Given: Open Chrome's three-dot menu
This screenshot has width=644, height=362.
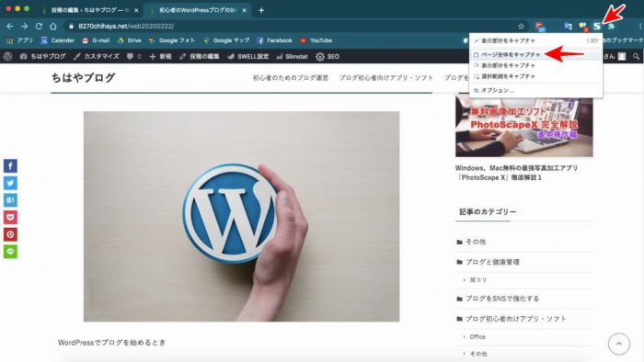Looking at the screenshot, I should coord(640,27).
